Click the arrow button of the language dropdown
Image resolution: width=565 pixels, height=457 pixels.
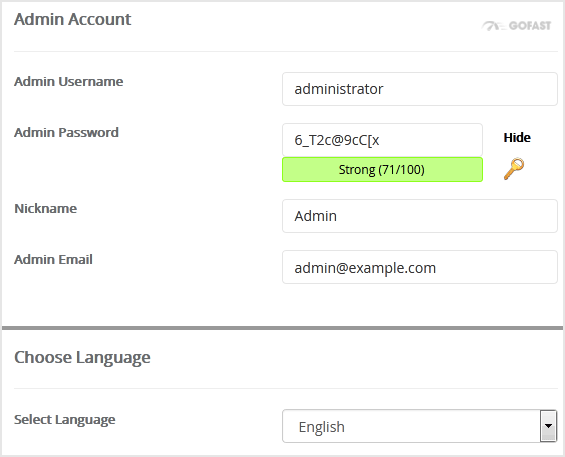(x=548, y=426)
